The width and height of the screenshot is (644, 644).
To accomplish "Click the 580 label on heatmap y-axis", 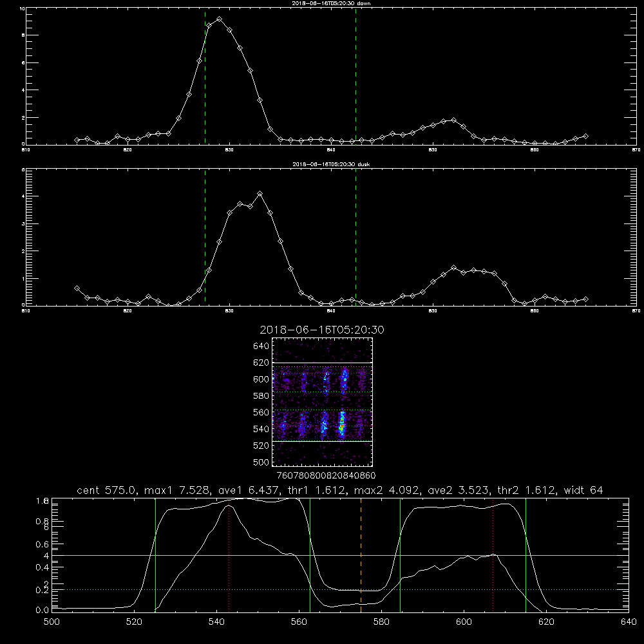I will 261,396.
